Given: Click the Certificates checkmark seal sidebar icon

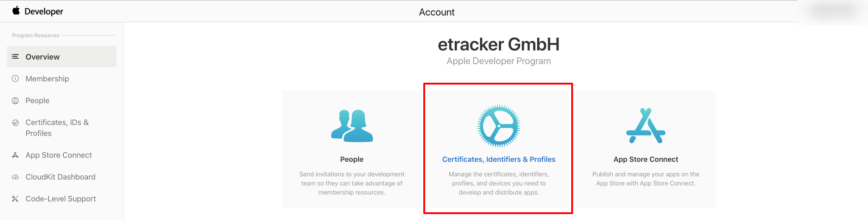Looking at the screenshot, I should click(15, 122).
